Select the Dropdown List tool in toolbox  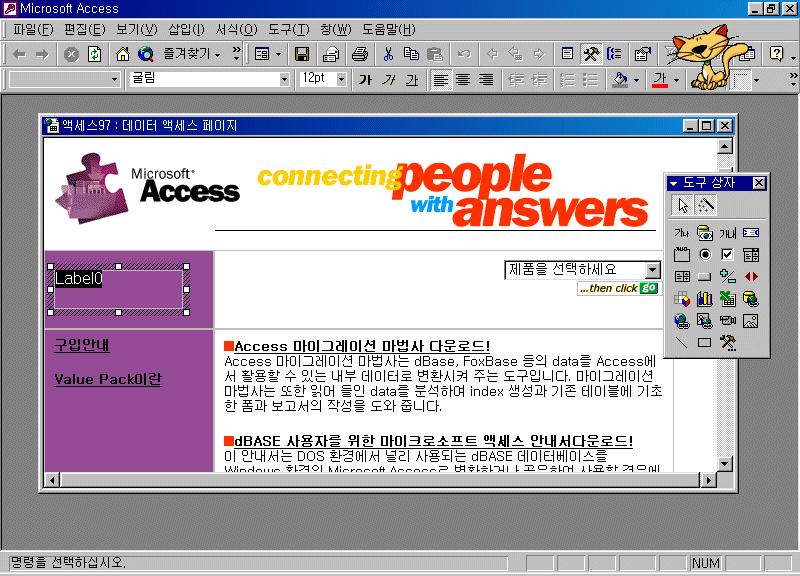(751, 255)
